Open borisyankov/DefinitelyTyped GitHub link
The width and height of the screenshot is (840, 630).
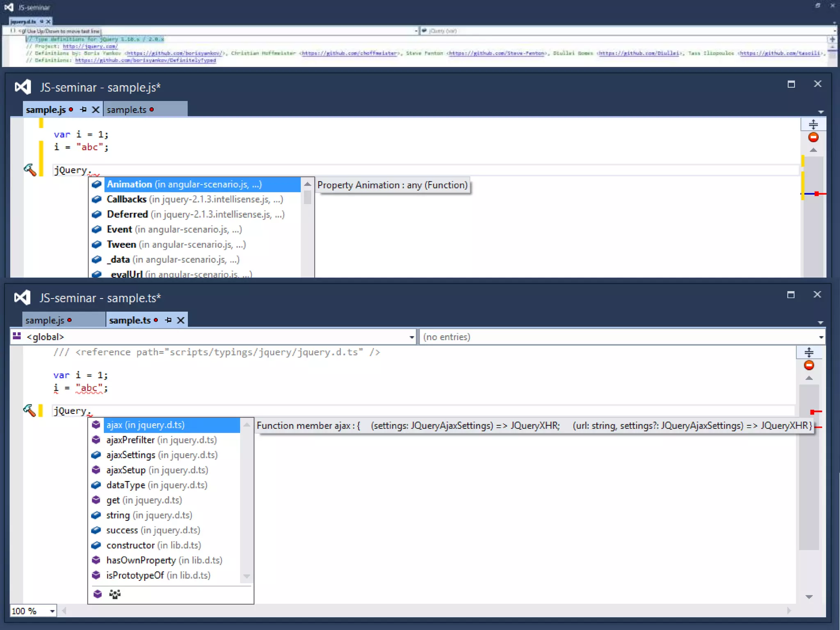tap(145, 60)
